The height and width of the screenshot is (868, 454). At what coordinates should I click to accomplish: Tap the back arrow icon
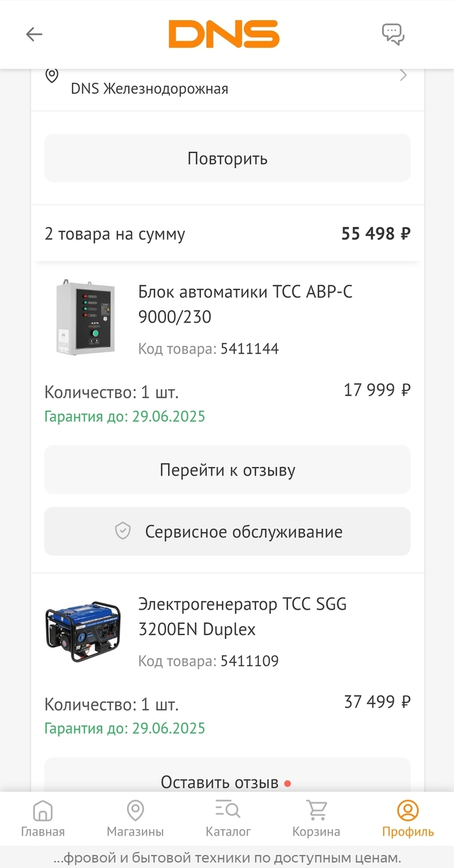tap(34, 34)
